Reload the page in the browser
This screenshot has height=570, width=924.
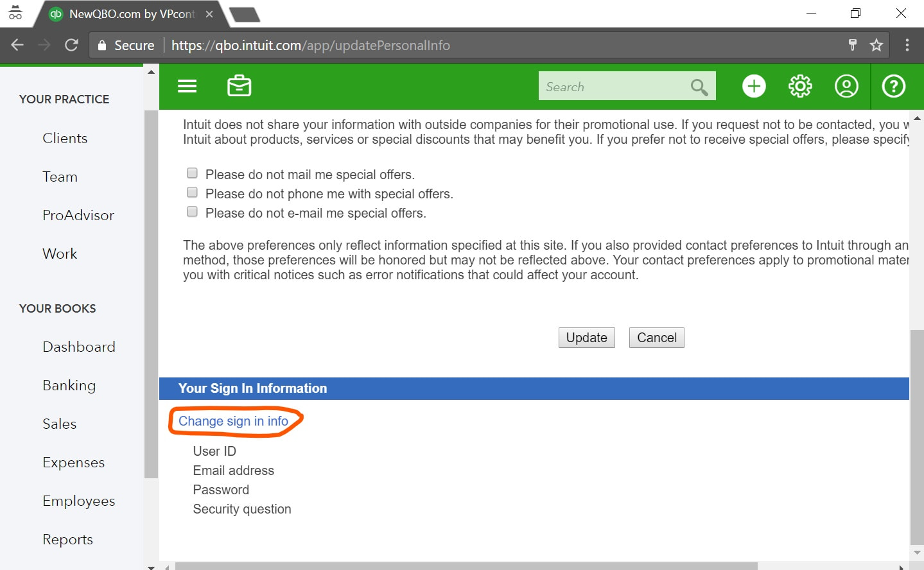[71, 45]
